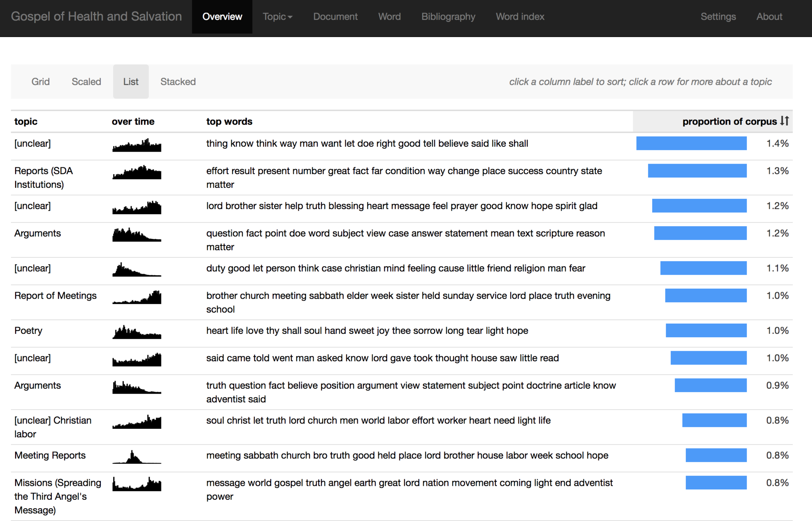
Task: Sort by the top words column
Action: pos(229,122)
